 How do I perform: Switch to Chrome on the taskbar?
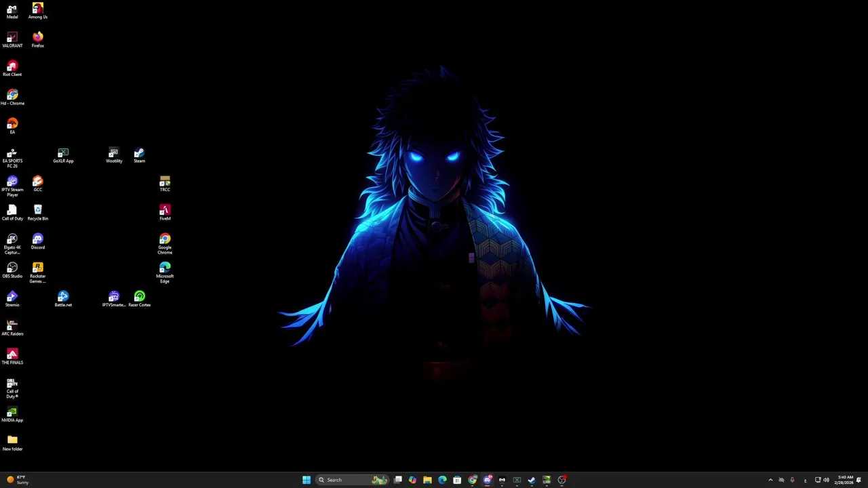point(472,480)
